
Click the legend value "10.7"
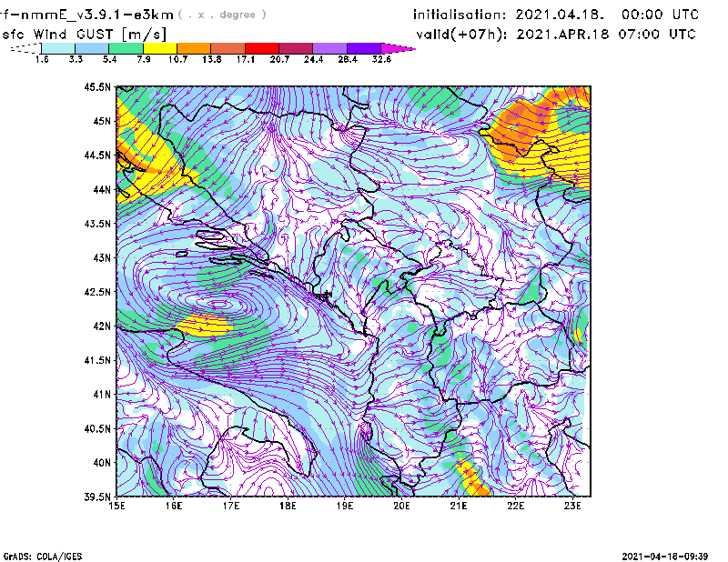tap(177, 59)
